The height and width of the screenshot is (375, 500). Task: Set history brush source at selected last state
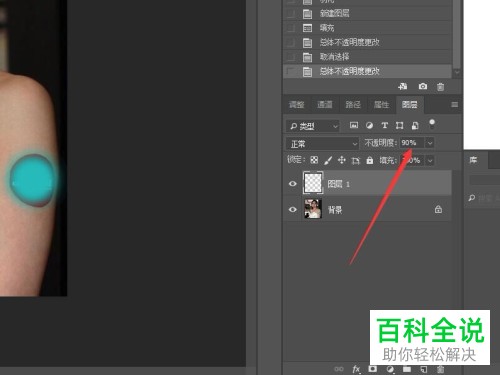[x=291, y=71]
